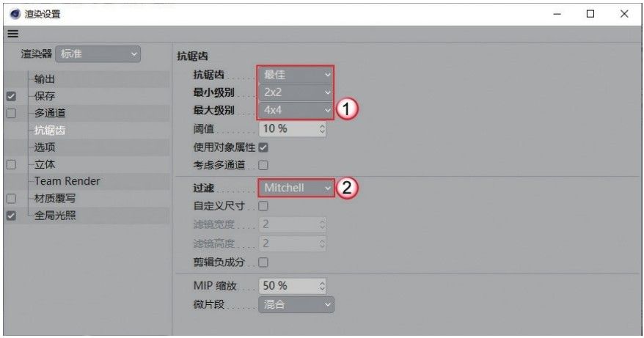Viewport: 644px width, 338px height.
Task: Open the 渲染器 标准 dropdown
Action: point(98,54)
